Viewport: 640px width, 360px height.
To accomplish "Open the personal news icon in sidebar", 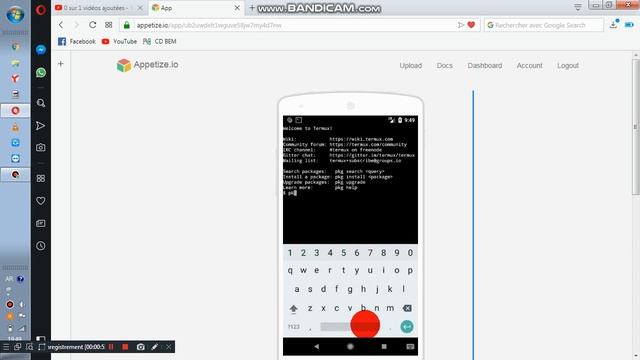I will point(41,223).
